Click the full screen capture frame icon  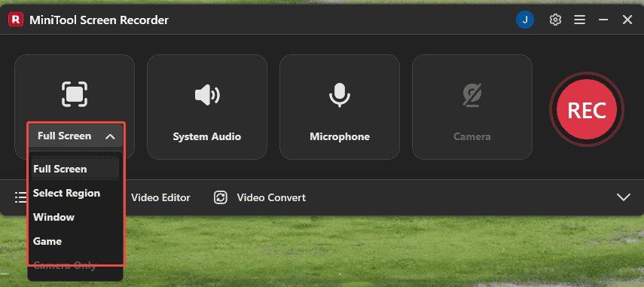pos(75,94)
